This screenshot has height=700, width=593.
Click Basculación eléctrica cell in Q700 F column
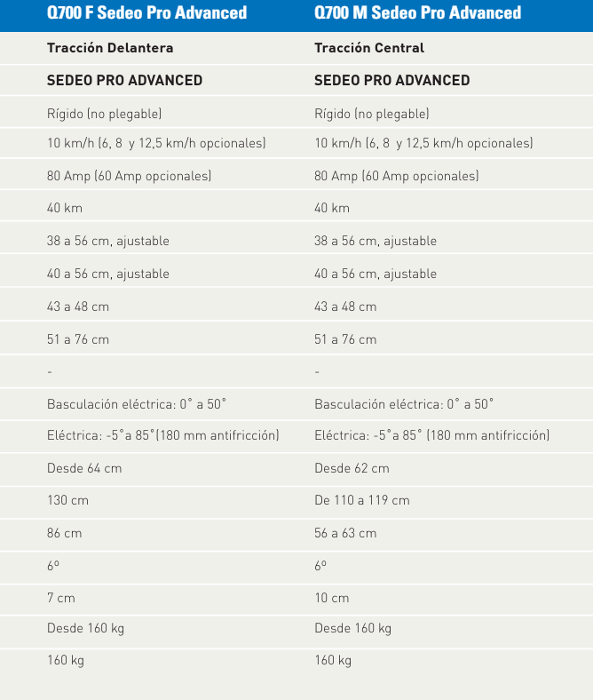tap(137, 404)
